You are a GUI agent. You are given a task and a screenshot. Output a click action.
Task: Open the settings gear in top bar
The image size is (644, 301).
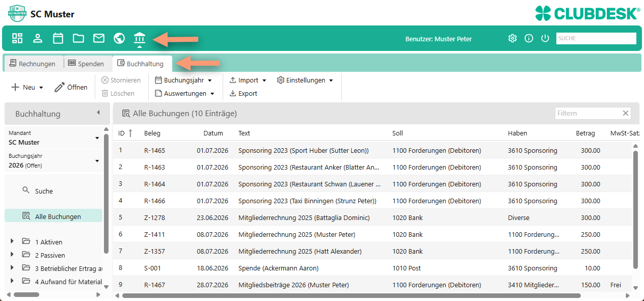(513, 38)
